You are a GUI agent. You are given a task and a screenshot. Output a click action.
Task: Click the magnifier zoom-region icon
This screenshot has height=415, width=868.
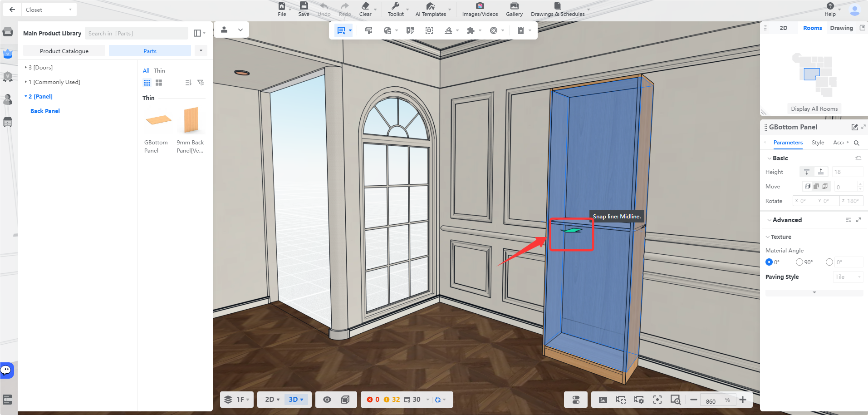pyautogui.click(x=675, y=400)
